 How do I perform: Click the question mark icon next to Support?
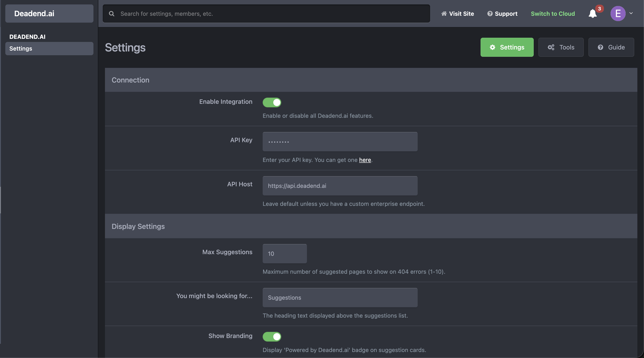tap(490, 14)
